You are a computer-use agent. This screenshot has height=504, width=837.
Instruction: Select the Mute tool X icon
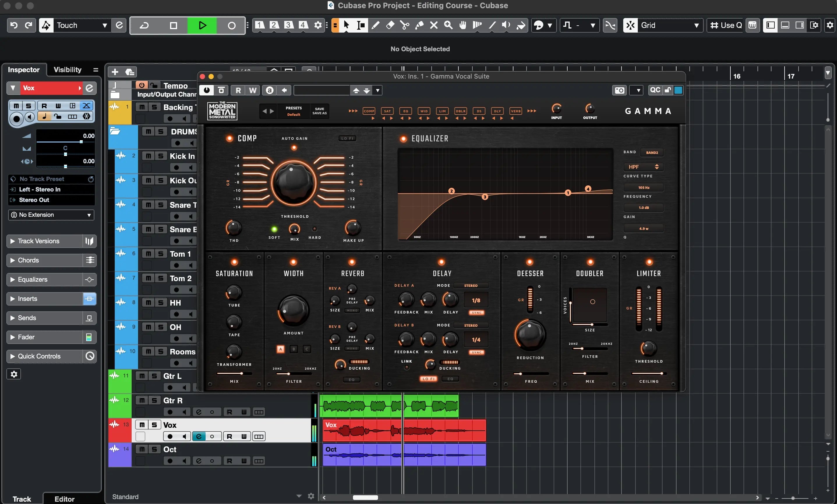click(434, 25)
